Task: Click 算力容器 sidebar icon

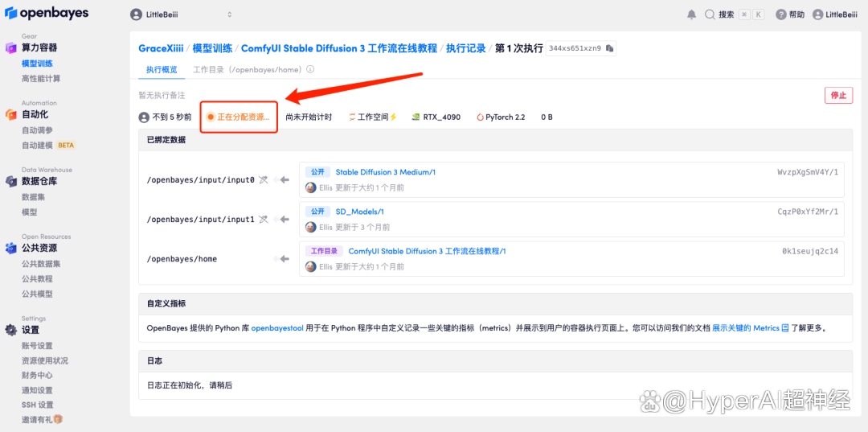Action: (x=11, y=48)
